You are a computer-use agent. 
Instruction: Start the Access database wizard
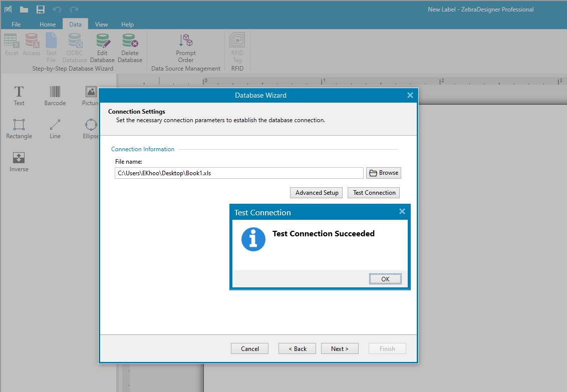pyautogui.click(x=32, y=45)
